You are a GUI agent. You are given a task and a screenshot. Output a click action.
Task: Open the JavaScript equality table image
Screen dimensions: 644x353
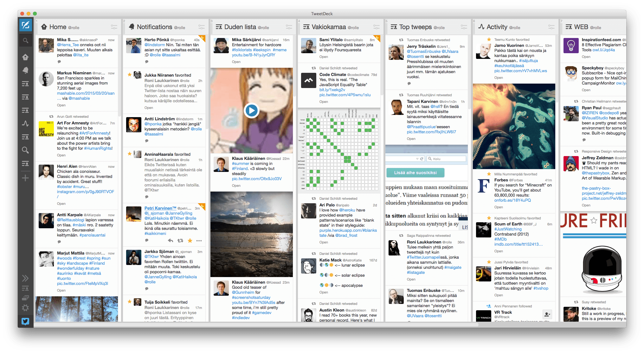(339, 150)
